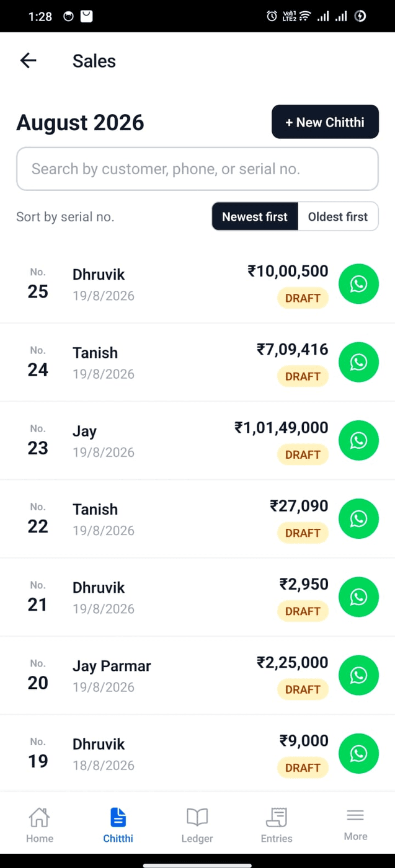Switch to the Entries tab
This screenshot has height=868, width=395.
(277, 825)
